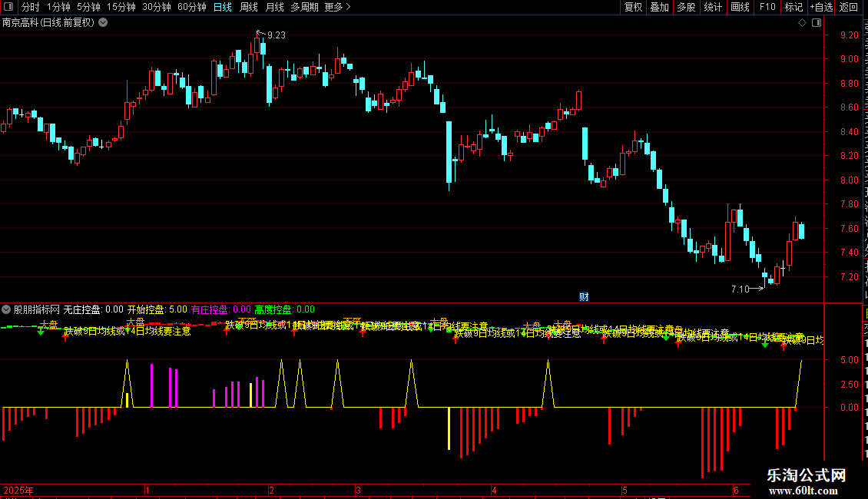Click the 高度控盘: 0.00 value
868x499 pixels.
tap(284, 309)
